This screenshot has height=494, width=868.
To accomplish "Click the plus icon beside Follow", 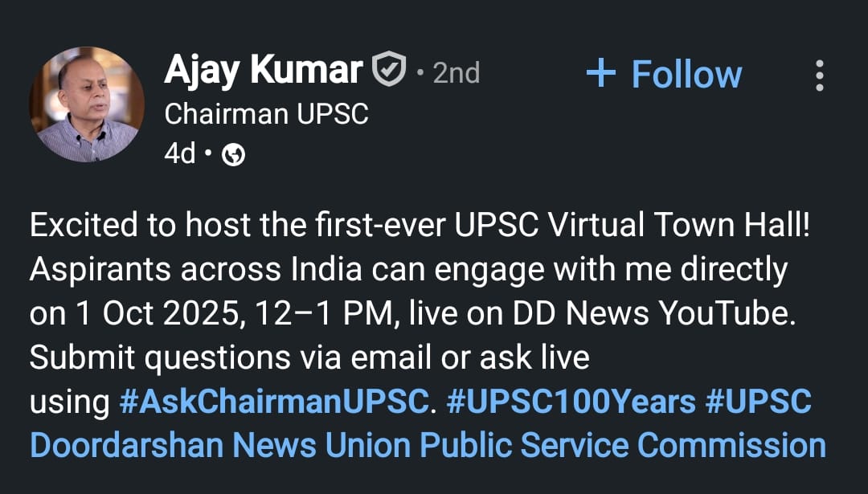I will coord(600,75).
